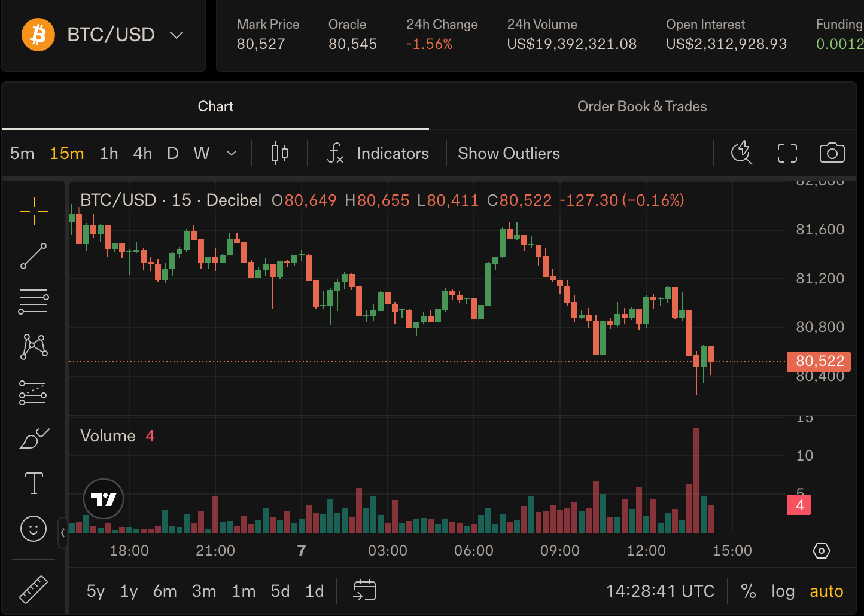Select the trend line drawing tool
The height and width of the screenshot is (616, 864).
(x=34, y=256)
